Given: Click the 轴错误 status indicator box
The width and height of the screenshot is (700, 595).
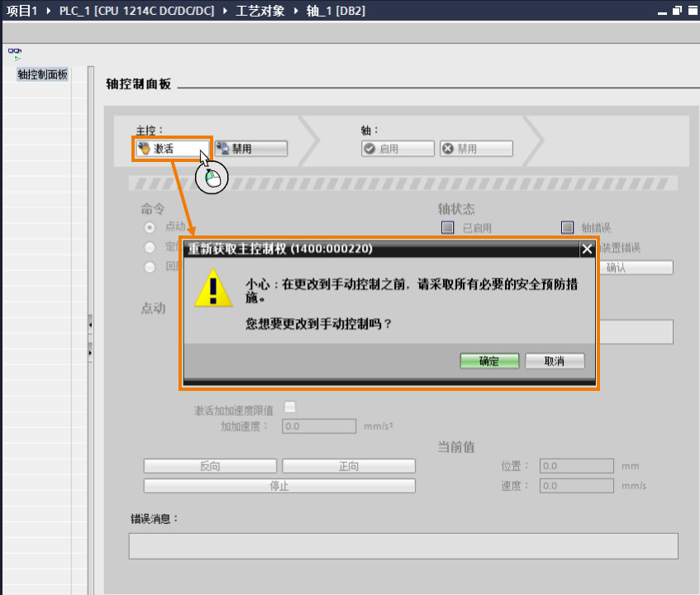Looking at the screenshot, I should pos(567,227).
